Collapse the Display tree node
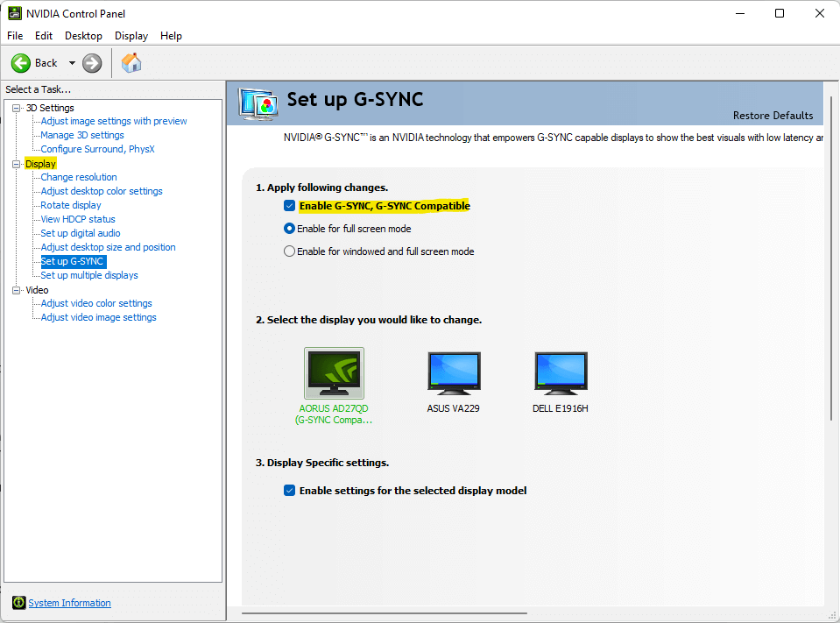This screenshot has width=840, height=623. tap(17, 164)
